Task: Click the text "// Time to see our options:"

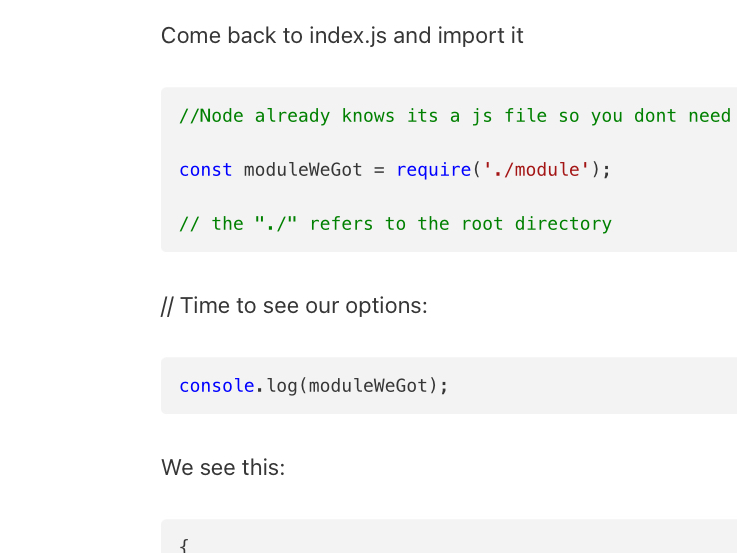Action: point(294,306)
